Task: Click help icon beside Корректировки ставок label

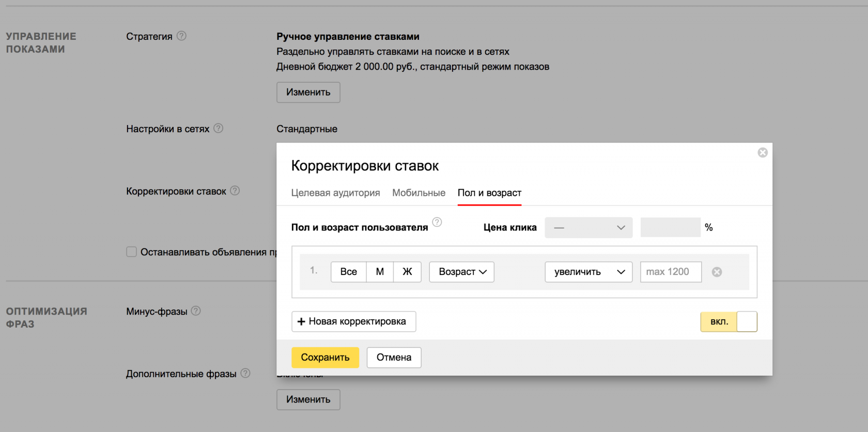Action: point(235,191)
